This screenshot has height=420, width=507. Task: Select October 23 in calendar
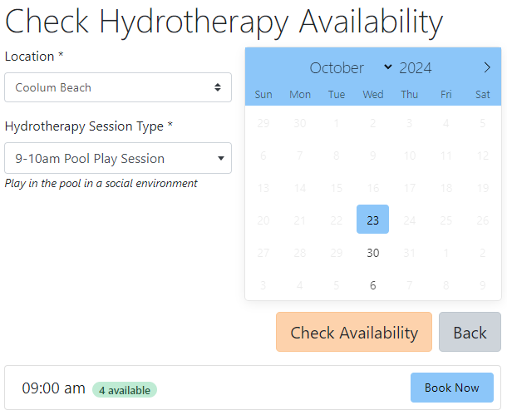372,220
